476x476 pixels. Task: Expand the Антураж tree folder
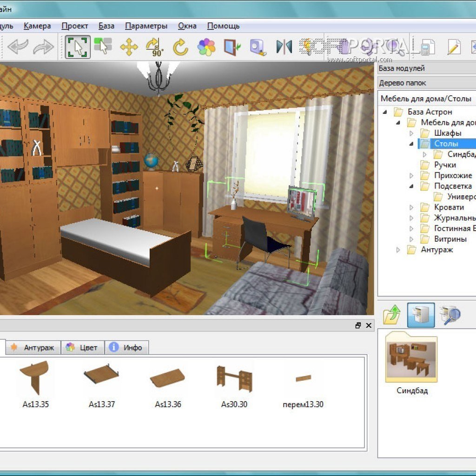398,250
